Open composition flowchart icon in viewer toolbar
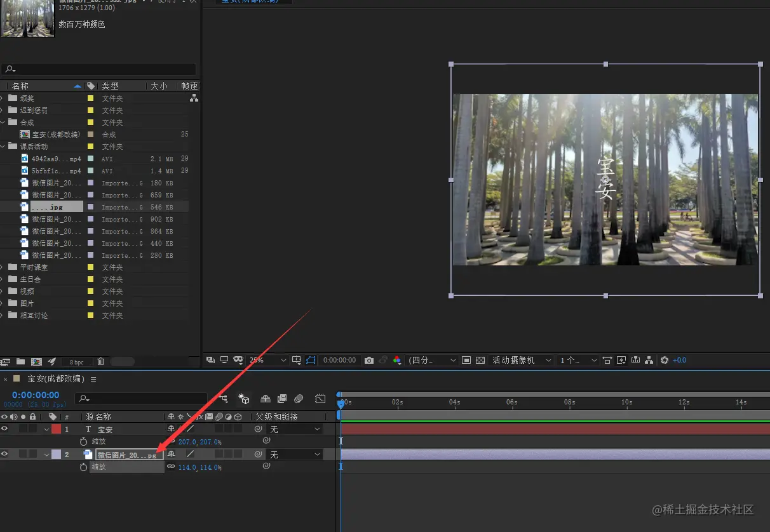 pos(649,360)
